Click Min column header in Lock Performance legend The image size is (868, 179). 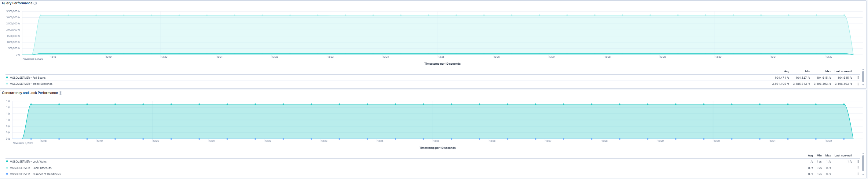click(x=819, y=156)
